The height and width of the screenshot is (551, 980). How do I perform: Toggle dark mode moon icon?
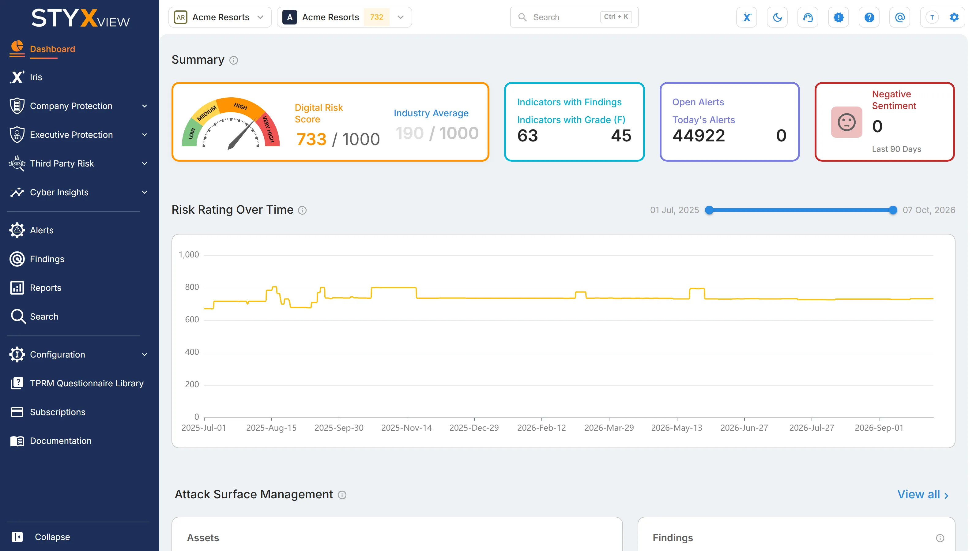[777, 17]
